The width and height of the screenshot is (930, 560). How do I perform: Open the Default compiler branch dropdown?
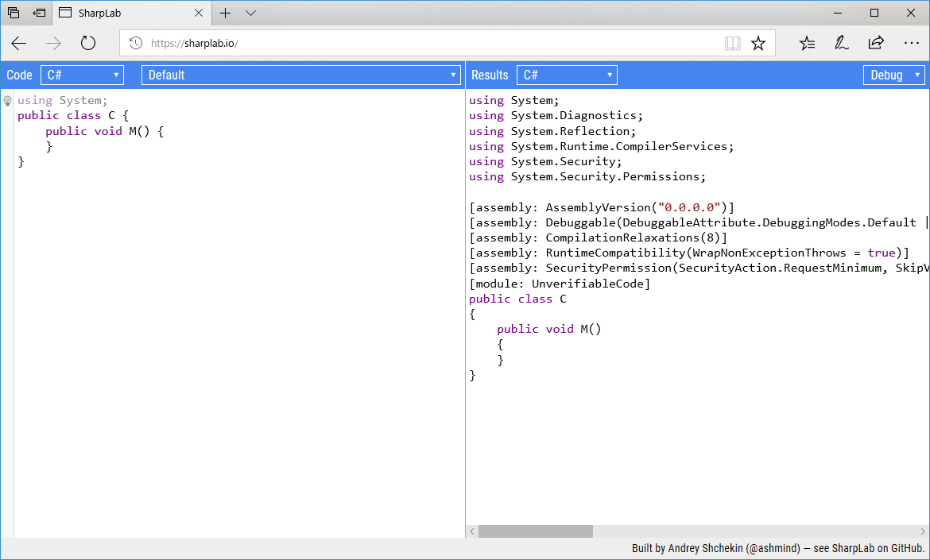[300, 75]
